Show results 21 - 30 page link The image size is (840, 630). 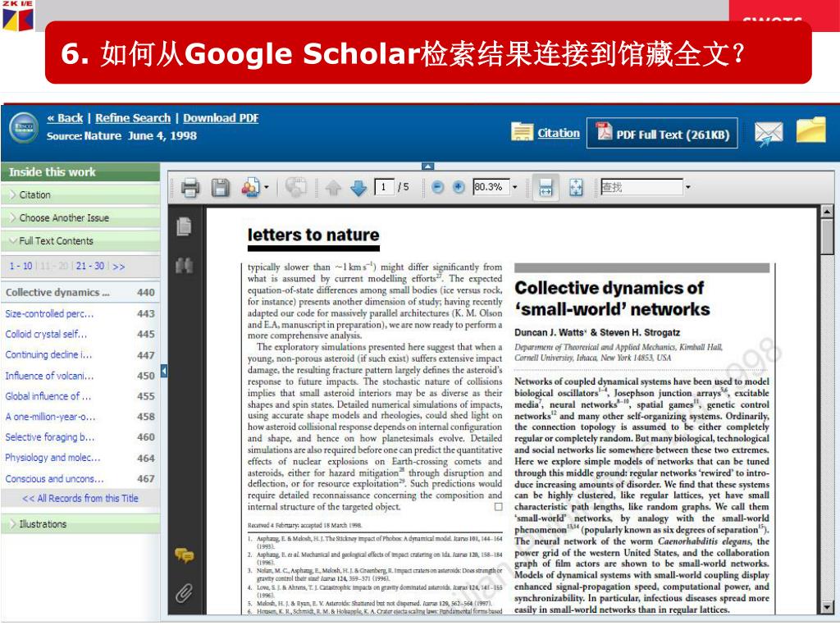[x=90, y=267]
